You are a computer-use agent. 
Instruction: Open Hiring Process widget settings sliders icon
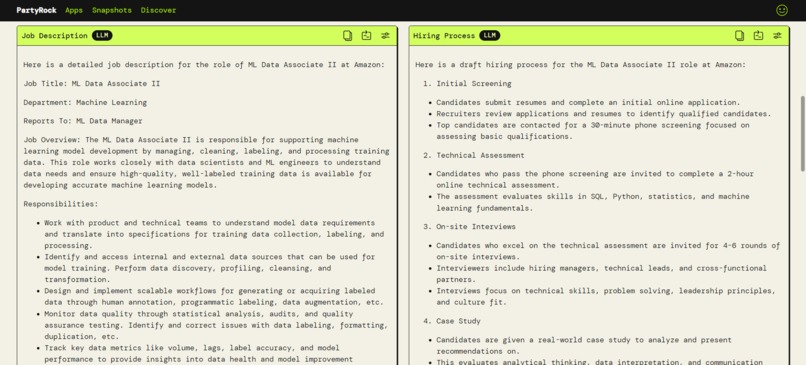coord(777,35)
